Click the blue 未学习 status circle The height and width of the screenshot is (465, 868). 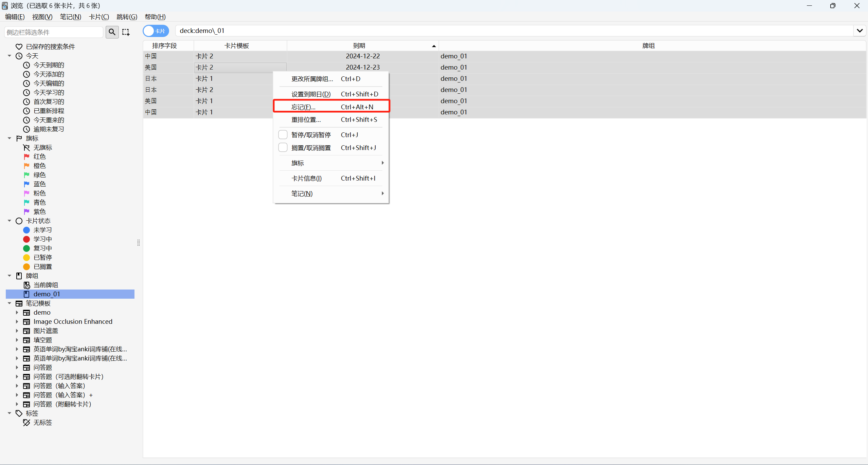(x=26, y=230)
